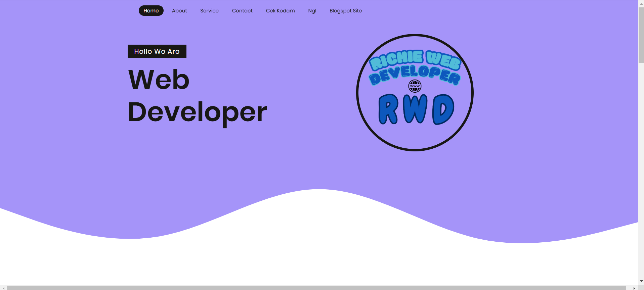
Task: Click the vertical scrollbar track below the thumb
Action: [641, 168]
